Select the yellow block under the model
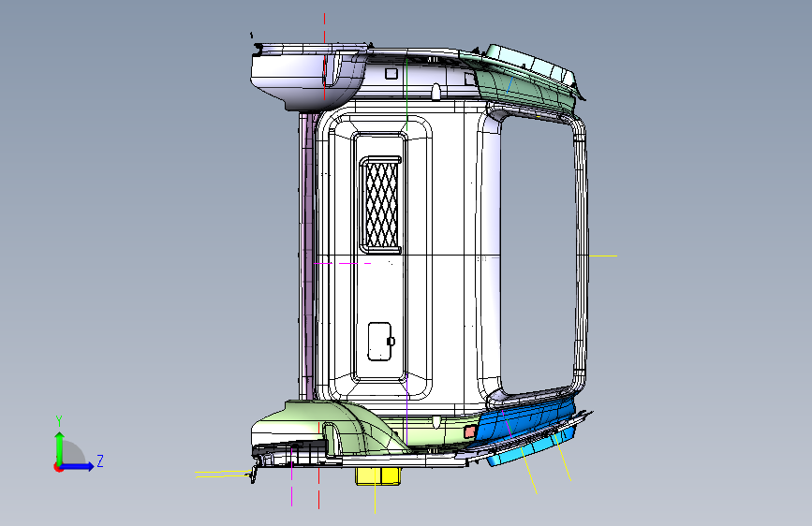The height and width of the screenshot is (526, 812). tap(379, 475)
